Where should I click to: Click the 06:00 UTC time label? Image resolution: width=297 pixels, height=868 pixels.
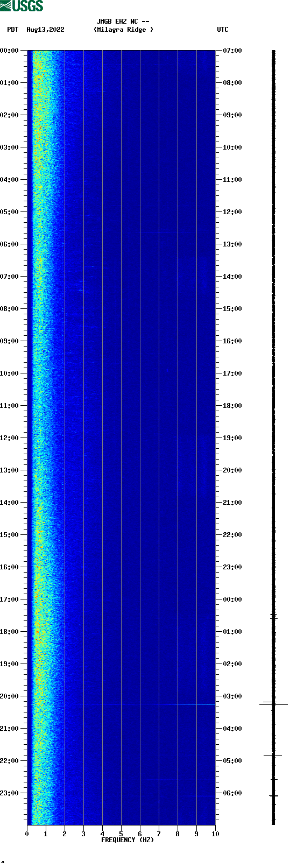232,793
